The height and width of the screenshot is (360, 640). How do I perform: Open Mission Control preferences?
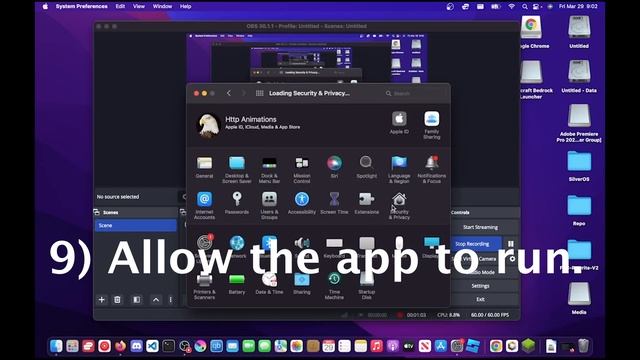point(302,169)
